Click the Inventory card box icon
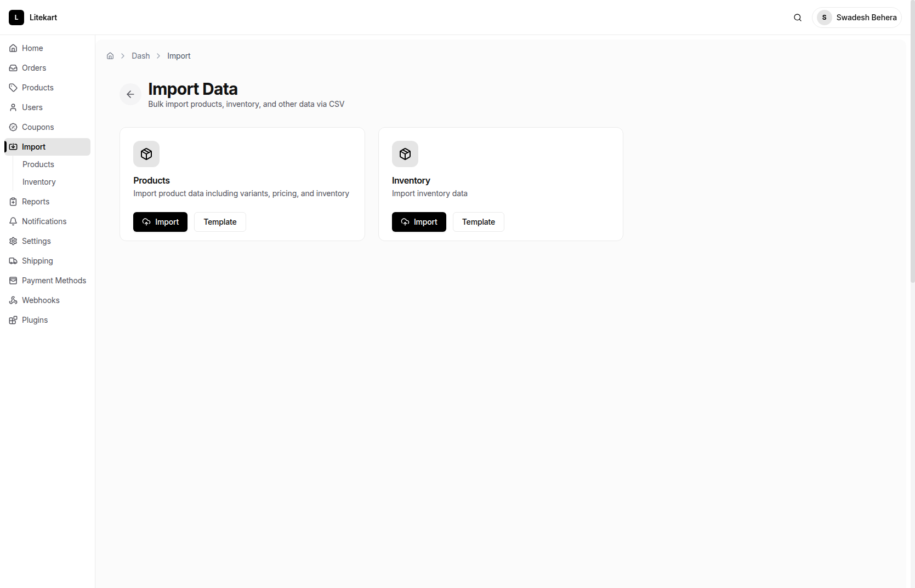This screenshot has height=588, width=915. [x=405, y=154]
